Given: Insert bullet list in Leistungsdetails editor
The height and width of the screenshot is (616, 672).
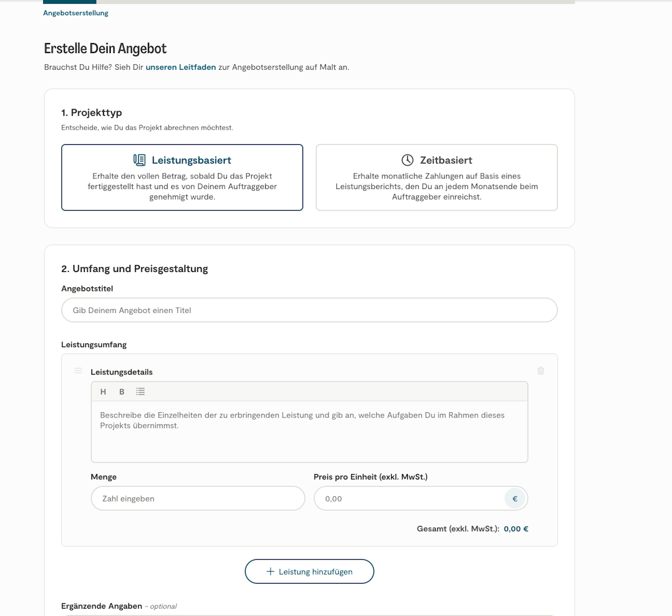Looking at the screenshot, I should [x=140, y=392].
